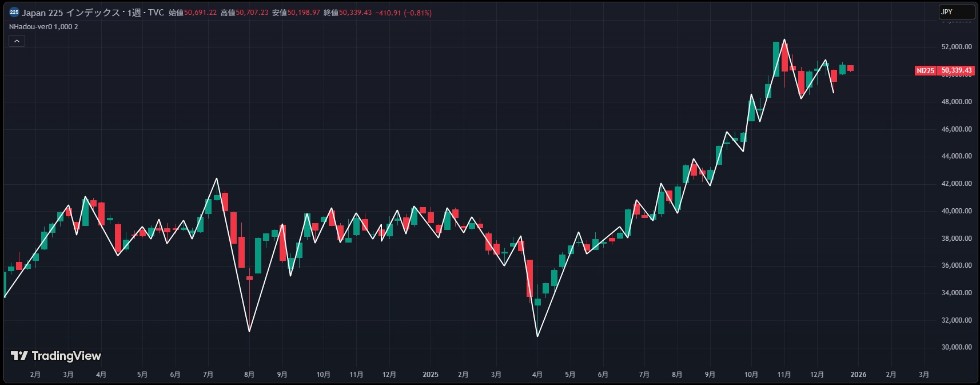Click the 高値 high value 50,707.23

[x=252, y=13]
